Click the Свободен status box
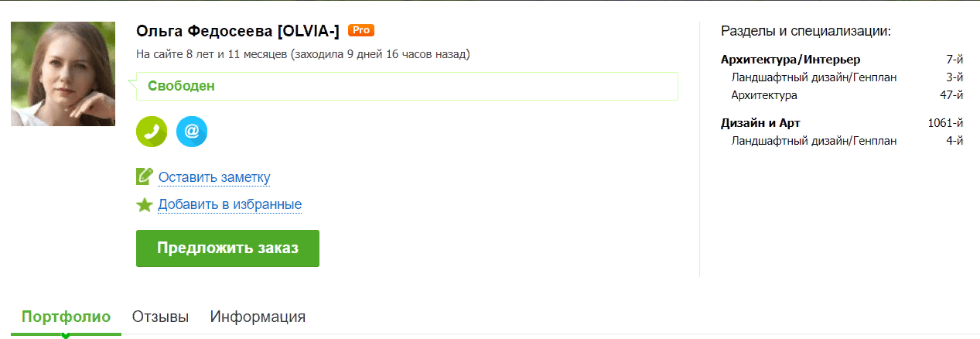This screenshot has height=339, width=980. click(407, 86)
